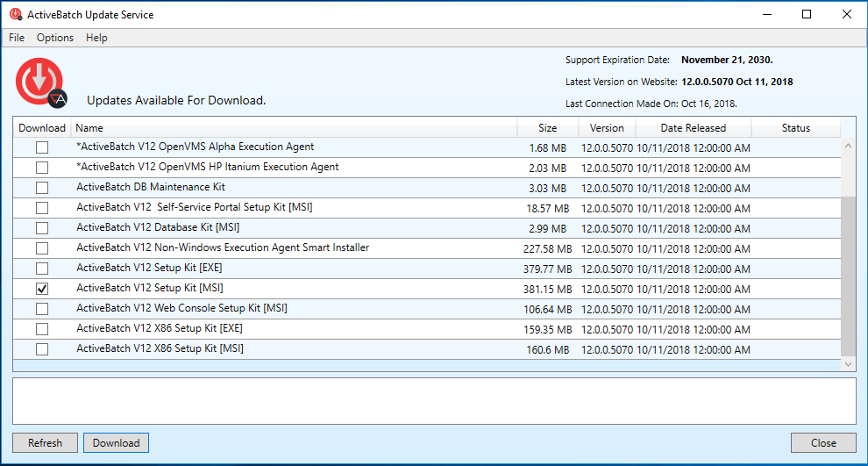This screenshot has height=466, width=868.
Task: Tick the V12 Database Kit [MSI] checkbox
Action: (x=42, y=228)
